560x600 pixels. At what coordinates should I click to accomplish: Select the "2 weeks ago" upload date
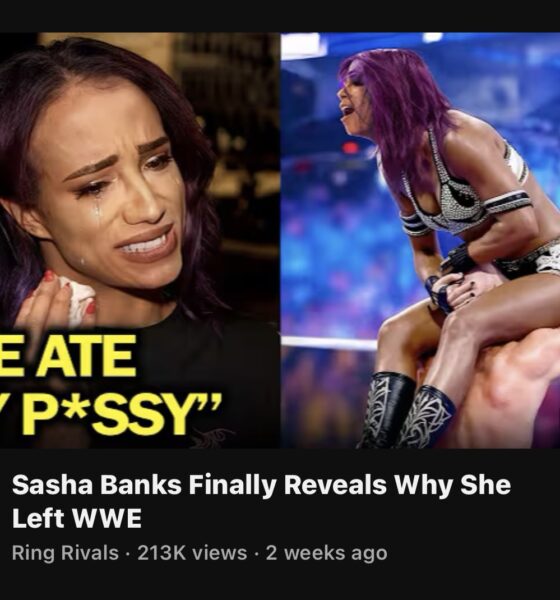(327, 553)
